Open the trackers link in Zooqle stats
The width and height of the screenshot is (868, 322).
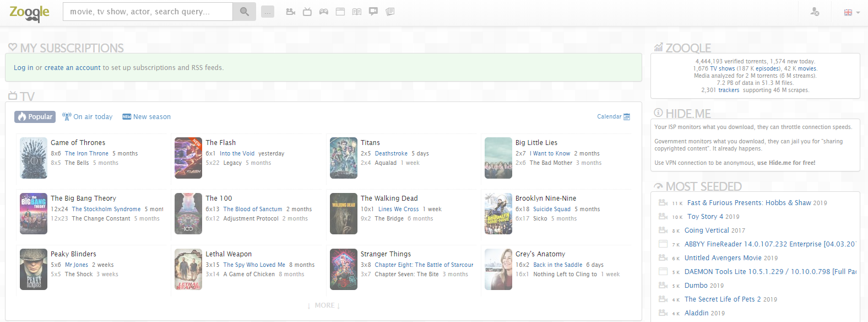click(x=729, y=90)
